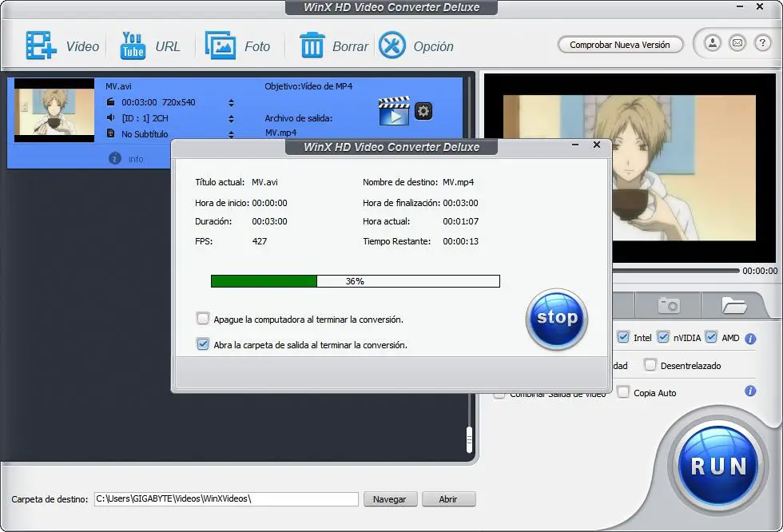The width and height of the screenshot is (783, 532).
Task: Click the info icon beside Copia Auto
Action: click(x=750, y=391)
